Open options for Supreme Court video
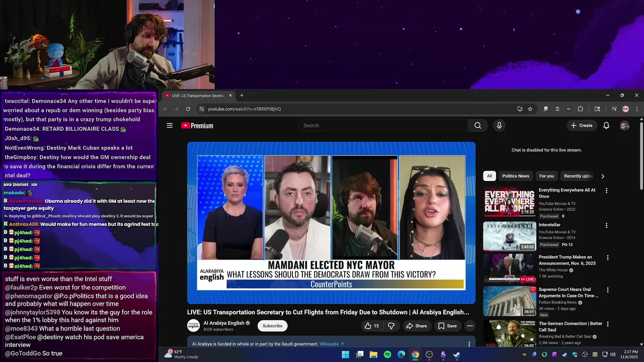Viewport: 644px width, 362px height. (x=607, y=290)
